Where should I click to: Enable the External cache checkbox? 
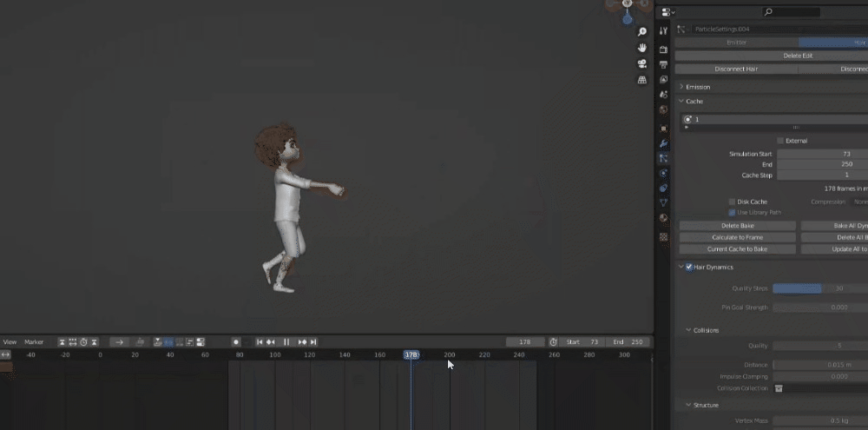780,141
